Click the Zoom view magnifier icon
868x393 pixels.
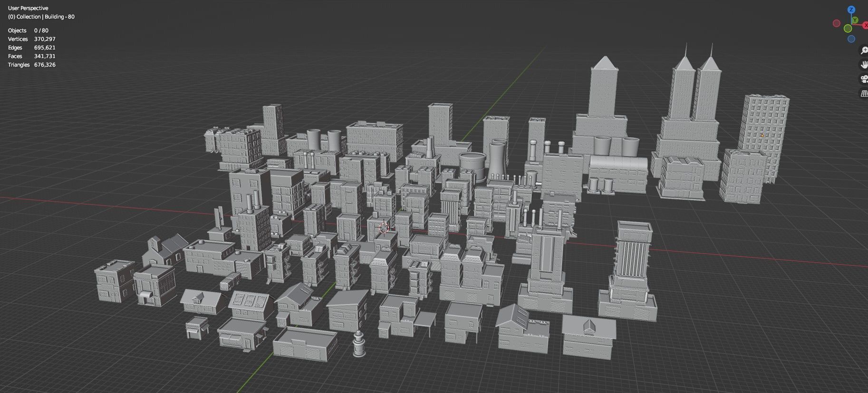[x=864, y=50]
